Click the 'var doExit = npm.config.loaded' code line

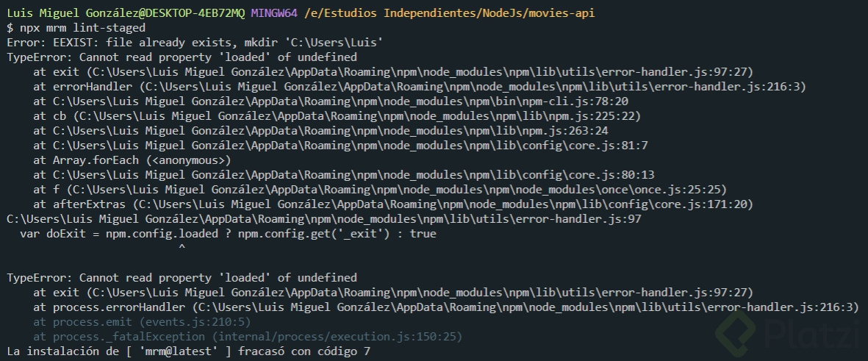(x=228, y=234)
